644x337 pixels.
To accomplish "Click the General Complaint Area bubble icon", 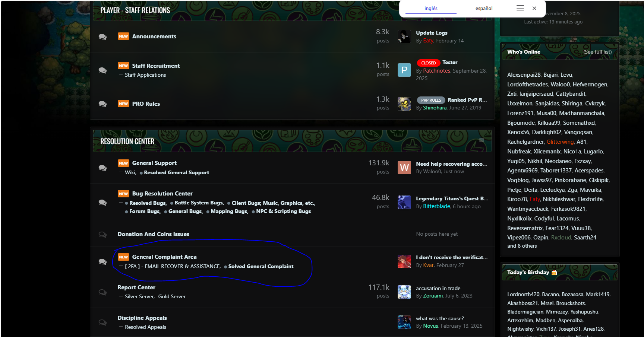I will 102,261.
